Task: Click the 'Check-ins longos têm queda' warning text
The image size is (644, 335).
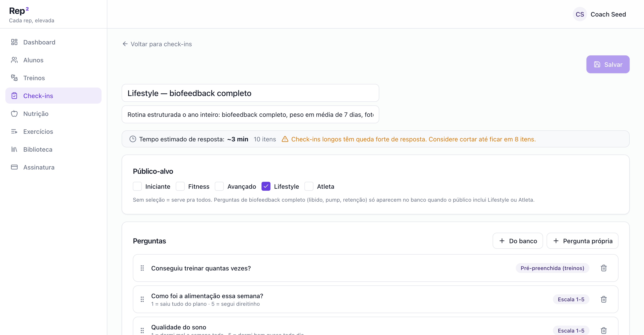Action: [x=413, y=139]
